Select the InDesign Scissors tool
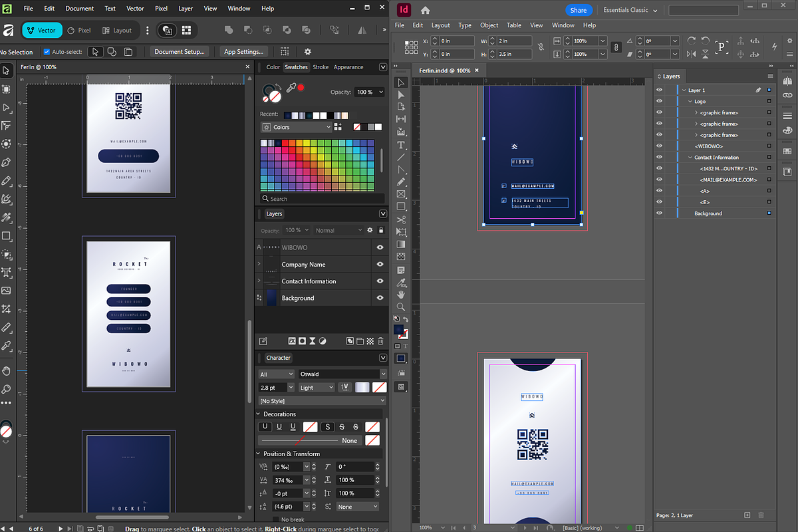Viewport: 798px width, 532px height. pos(401,219)
